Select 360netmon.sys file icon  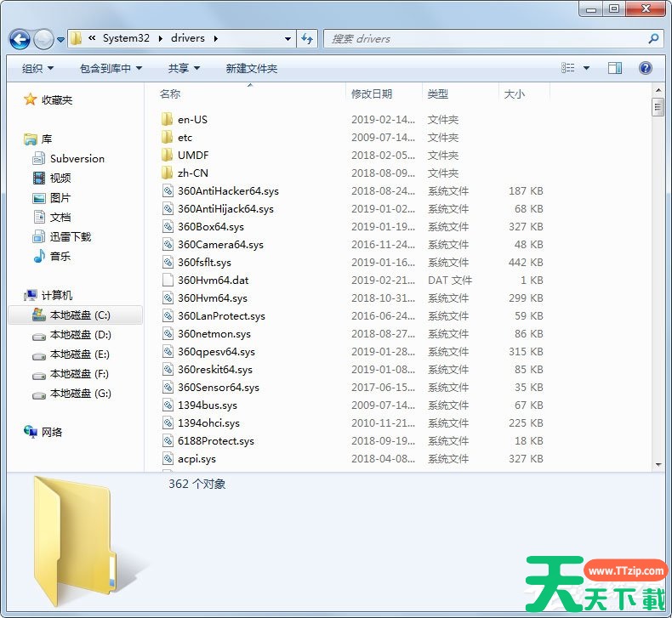pos(168,333)
